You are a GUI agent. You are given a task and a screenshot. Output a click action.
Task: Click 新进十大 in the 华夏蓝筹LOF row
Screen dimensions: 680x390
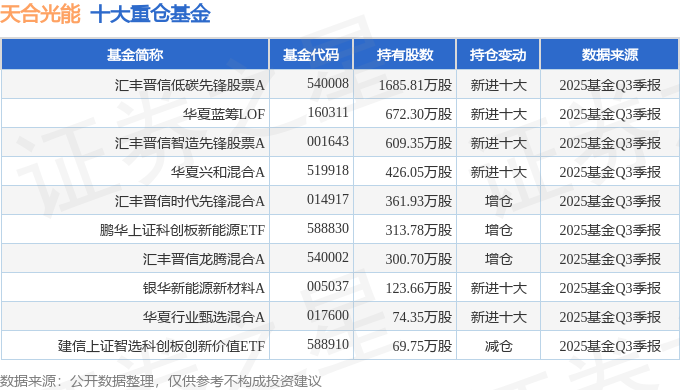pyautogui.click(x=498, y=114)
